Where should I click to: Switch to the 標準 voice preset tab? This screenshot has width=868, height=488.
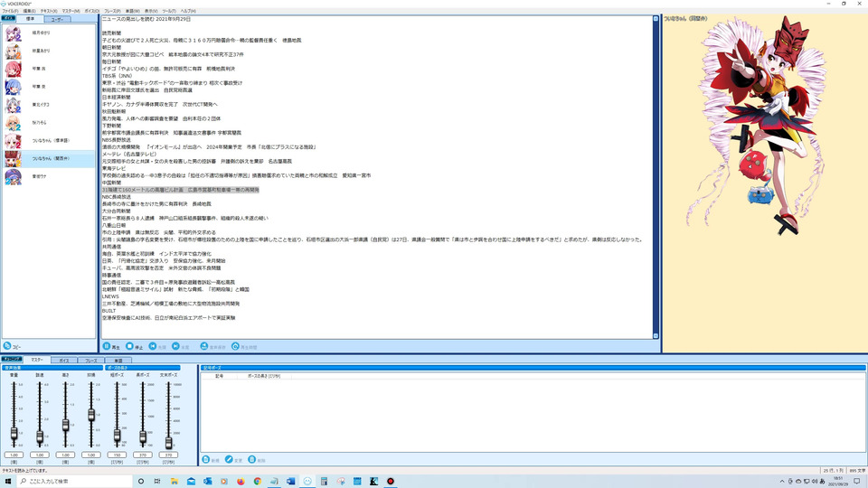click(30, 19)
